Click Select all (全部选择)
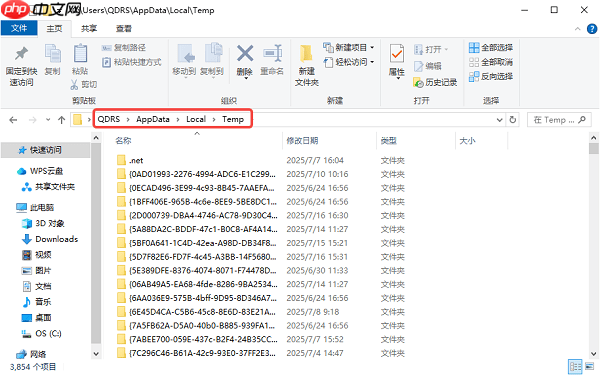 tap(491, 47)
